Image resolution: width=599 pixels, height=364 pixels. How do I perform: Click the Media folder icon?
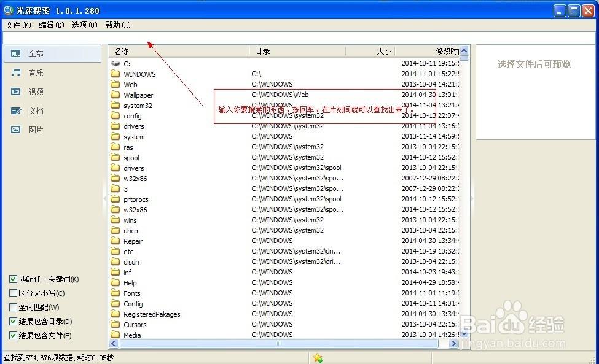point(115,335)
